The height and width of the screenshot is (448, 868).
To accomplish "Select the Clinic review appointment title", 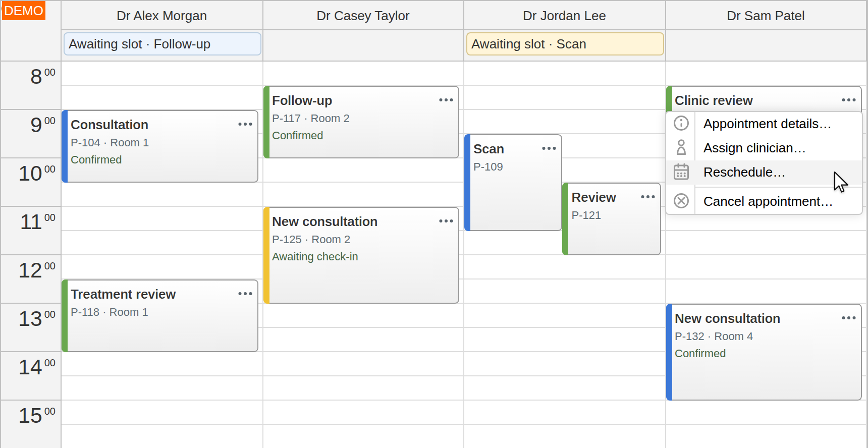I will coord(714,100).
